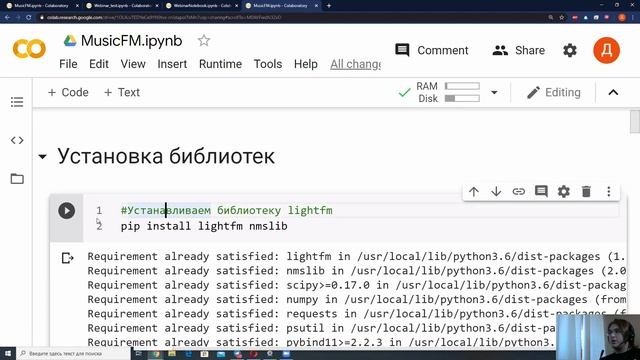Open notebook settings gear in header

570,51
